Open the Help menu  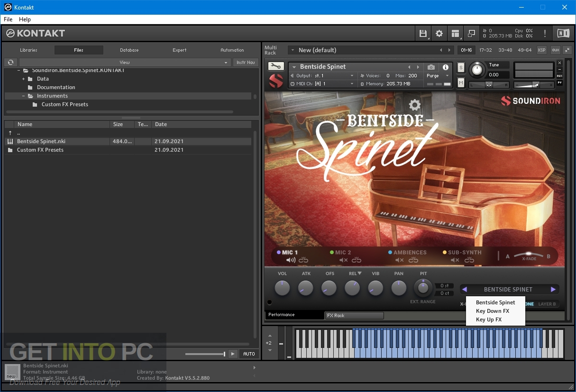tap(25, 19)
